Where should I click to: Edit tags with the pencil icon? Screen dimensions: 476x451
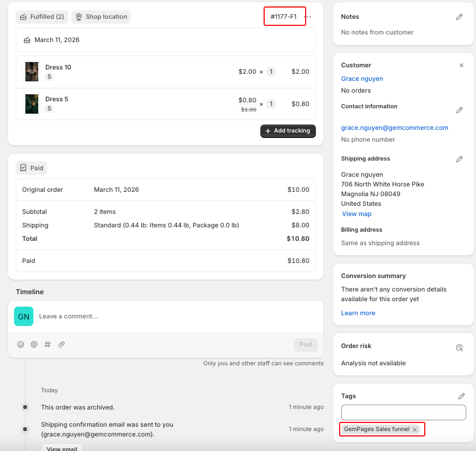(x=461, y=396)
